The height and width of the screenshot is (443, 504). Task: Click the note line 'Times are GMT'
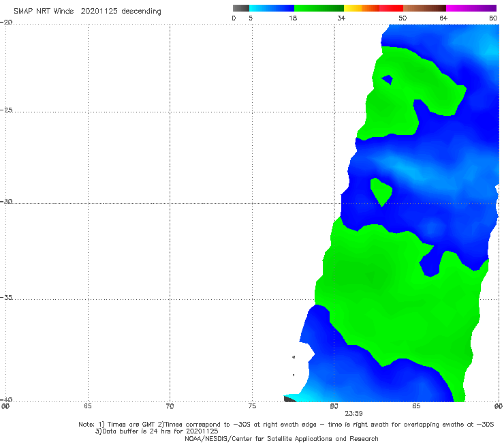132,425
